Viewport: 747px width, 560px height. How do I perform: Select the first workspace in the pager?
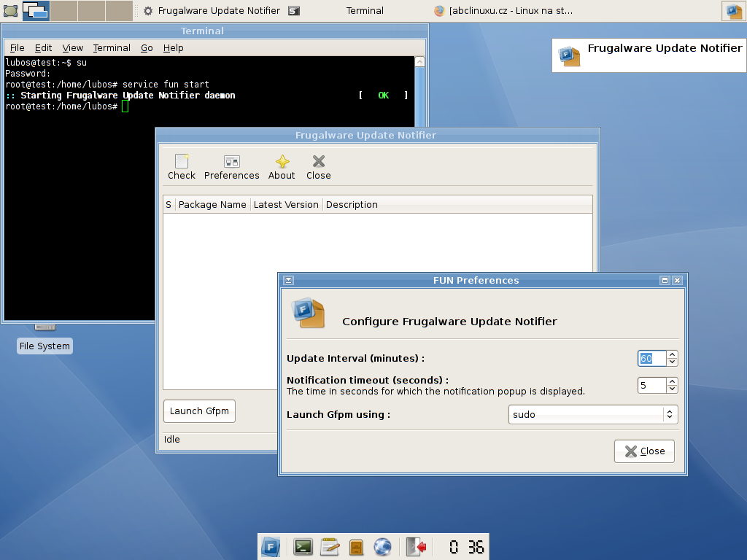pos(36,10)
